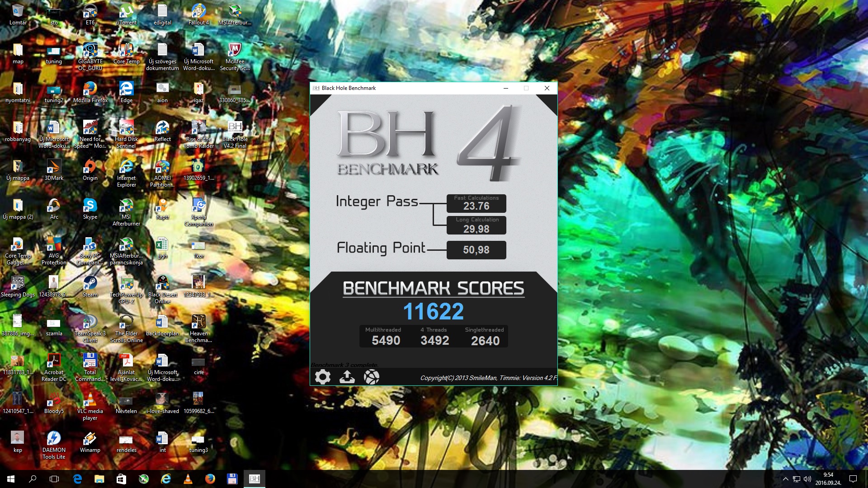This screenshot has height=488, width=868.
Task: Open File Explorer from the taskbar
Action: [99, 479]
